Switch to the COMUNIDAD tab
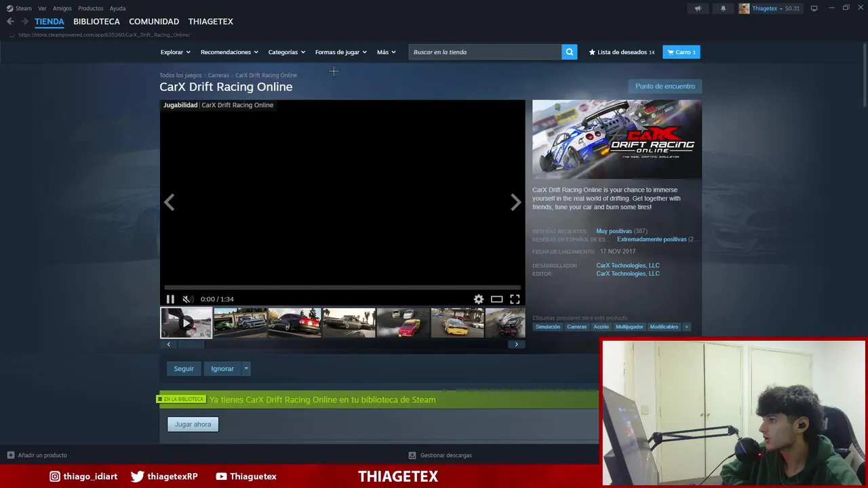 [x=154, y=22]
